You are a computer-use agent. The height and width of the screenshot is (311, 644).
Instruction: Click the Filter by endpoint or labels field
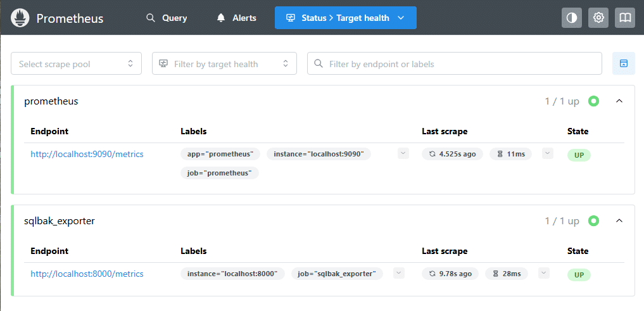(454, 63)
